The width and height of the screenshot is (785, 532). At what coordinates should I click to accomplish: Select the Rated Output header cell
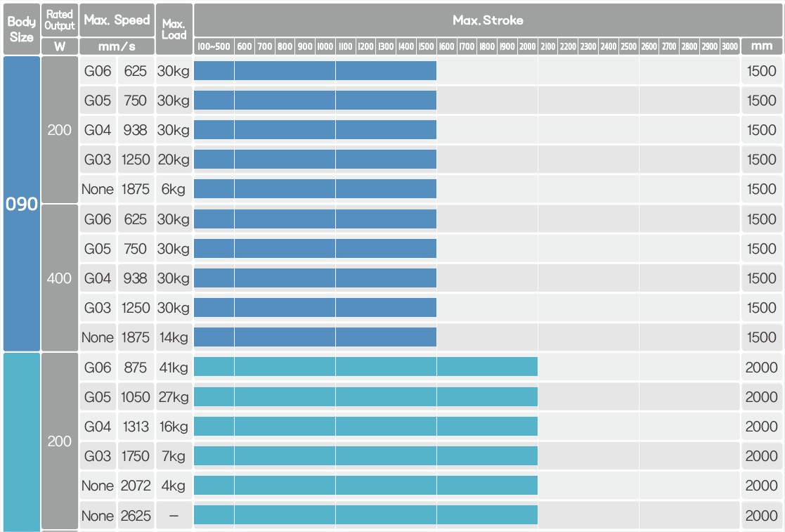(60, 20)
